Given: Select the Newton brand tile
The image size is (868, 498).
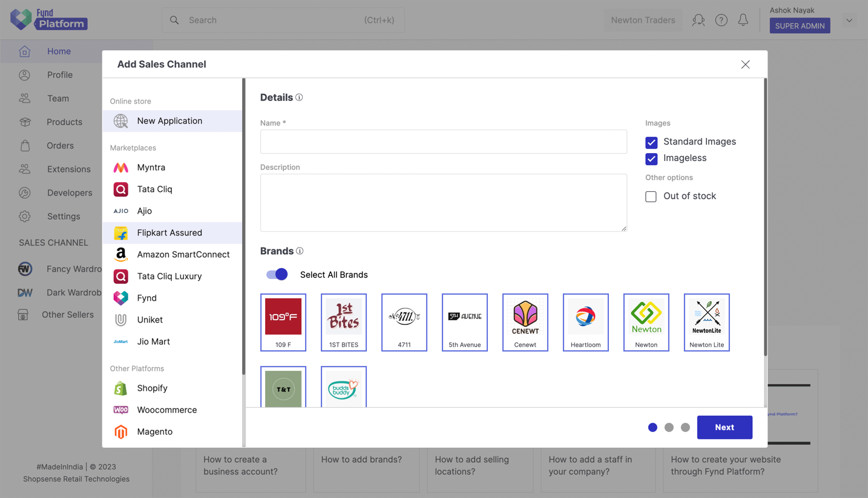Looking at the screenshot, I should coord(646,323).
